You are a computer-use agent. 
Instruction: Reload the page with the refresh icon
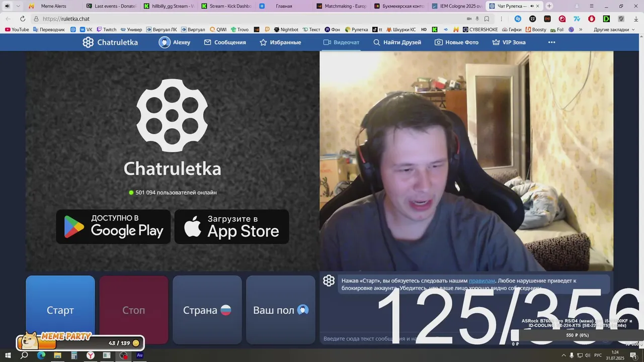(x=22, y=19)
